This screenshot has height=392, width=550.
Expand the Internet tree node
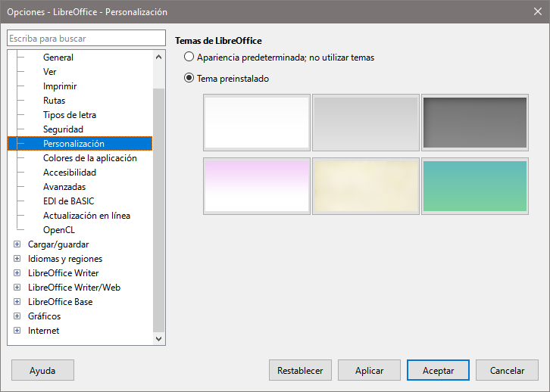click(17, 331)
